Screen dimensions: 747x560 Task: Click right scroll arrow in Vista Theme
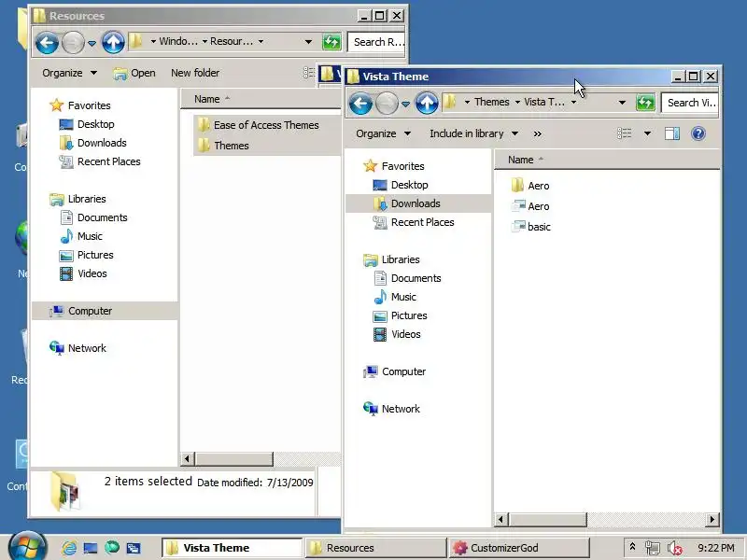pos(712,520)
